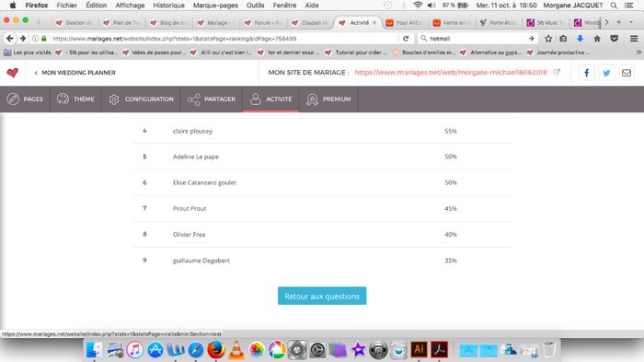Open the Trash in the dock
The height and width of the screenshot is (362, 644).
point(548,350)
